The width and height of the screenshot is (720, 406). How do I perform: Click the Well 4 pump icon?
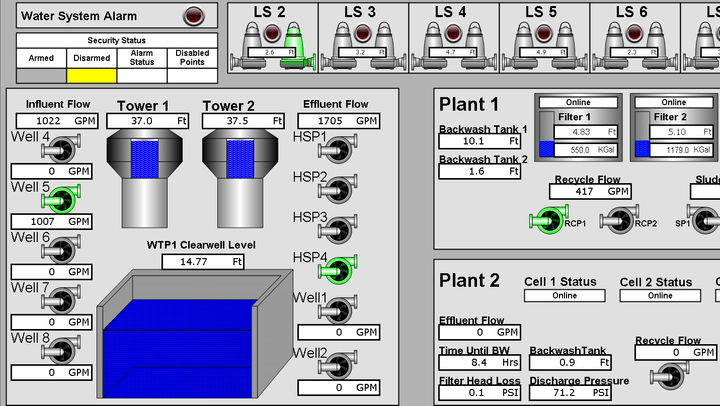point(61,148)
